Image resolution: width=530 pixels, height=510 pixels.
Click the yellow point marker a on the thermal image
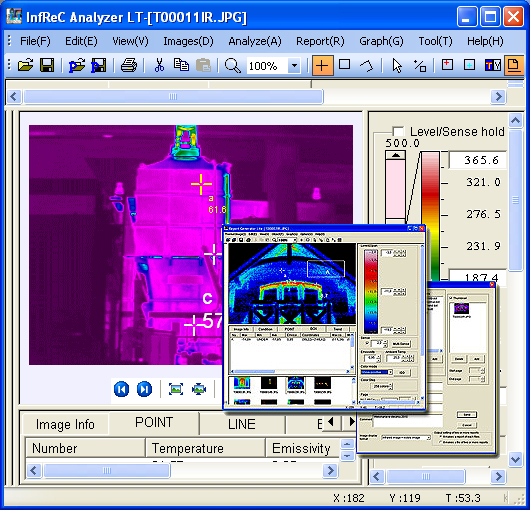201,184
